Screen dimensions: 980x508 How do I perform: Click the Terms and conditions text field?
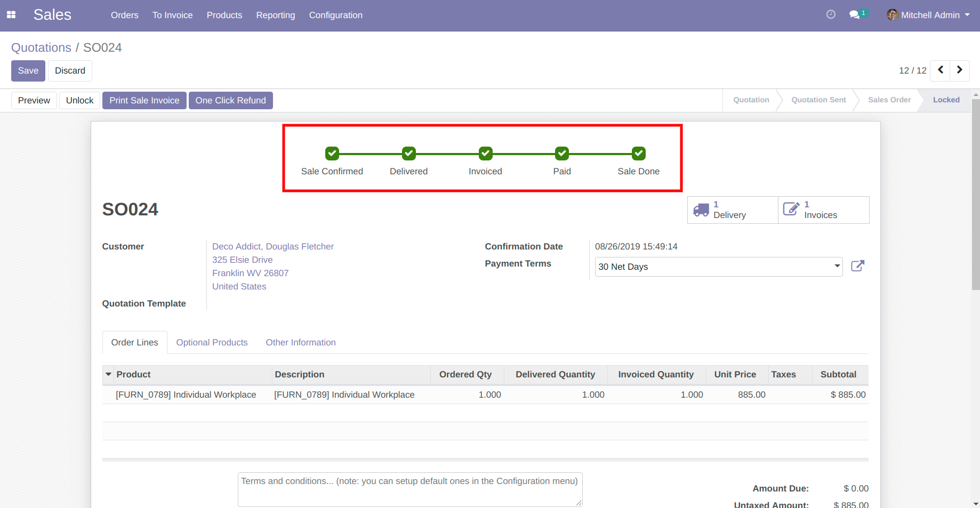409,489
